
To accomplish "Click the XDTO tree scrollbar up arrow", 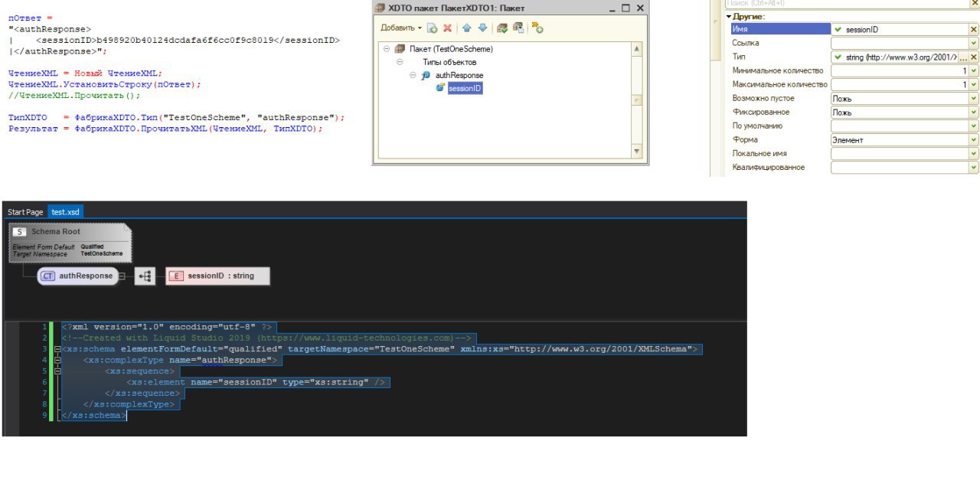I will point(637,50).
